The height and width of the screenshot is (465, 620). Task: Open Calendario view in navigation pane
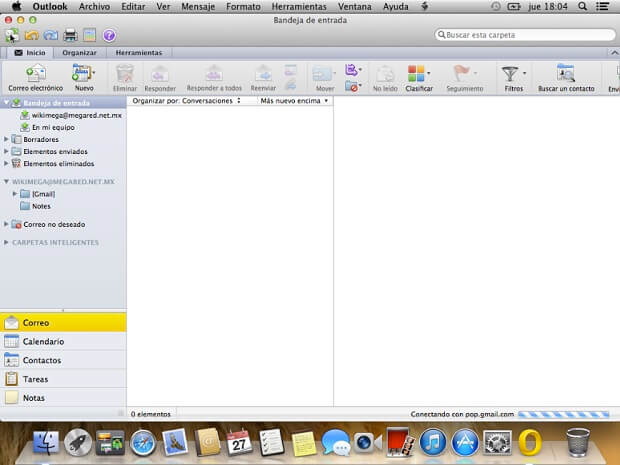(63, 341)
